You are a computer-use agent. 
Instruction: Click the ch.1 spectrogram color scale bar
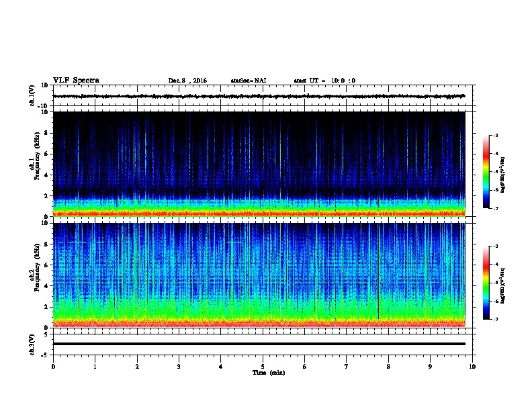point(486,172)
